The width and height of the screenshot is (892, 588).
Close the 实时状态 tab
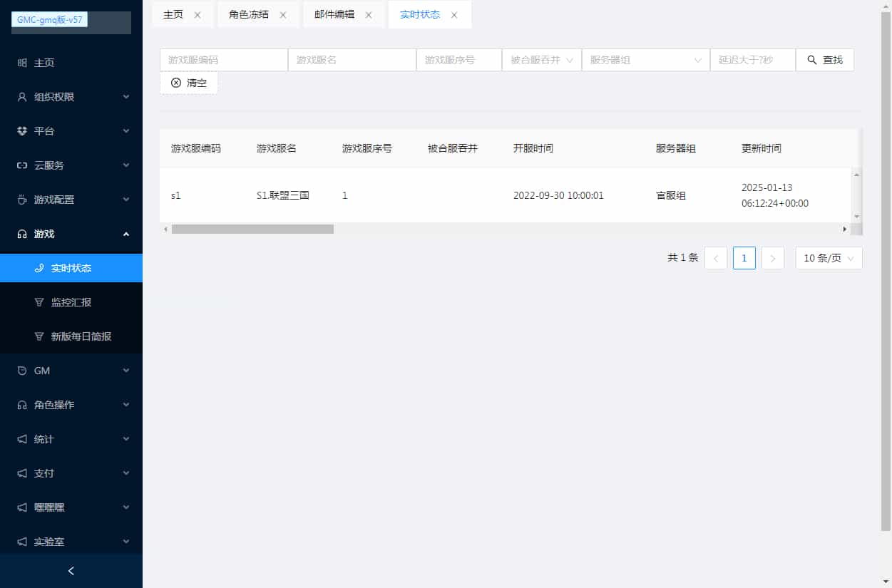454,15
